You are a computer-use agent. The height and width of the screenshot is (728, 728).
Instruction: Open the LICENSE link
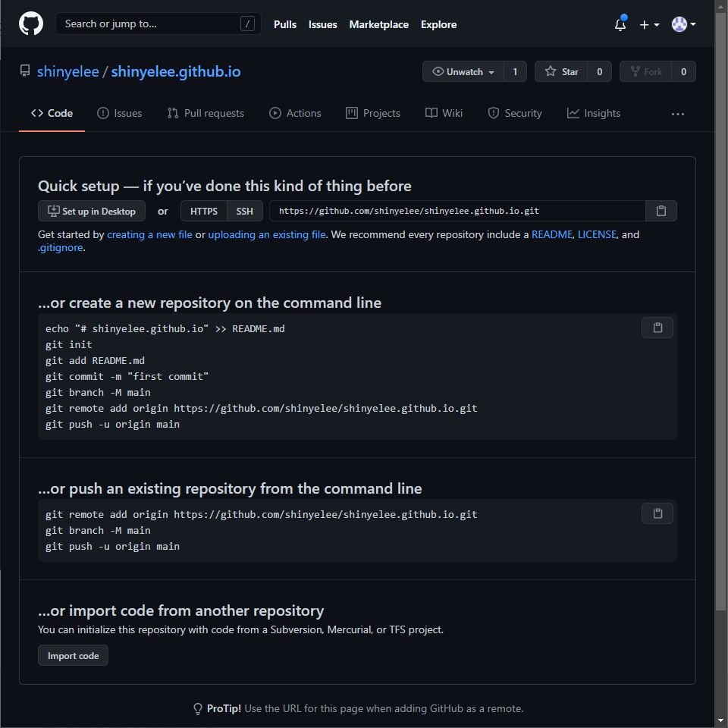597,234
